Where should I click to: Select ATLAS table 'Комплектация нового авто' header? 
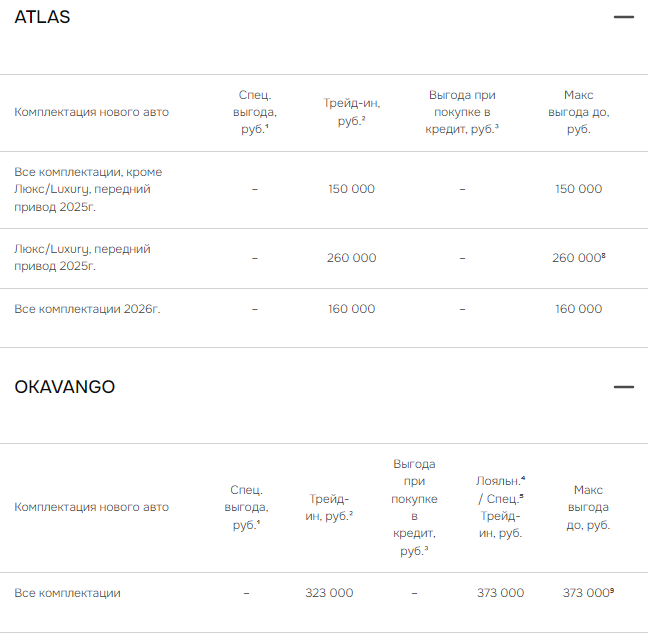pyautogui.click(x=91, y=112)
